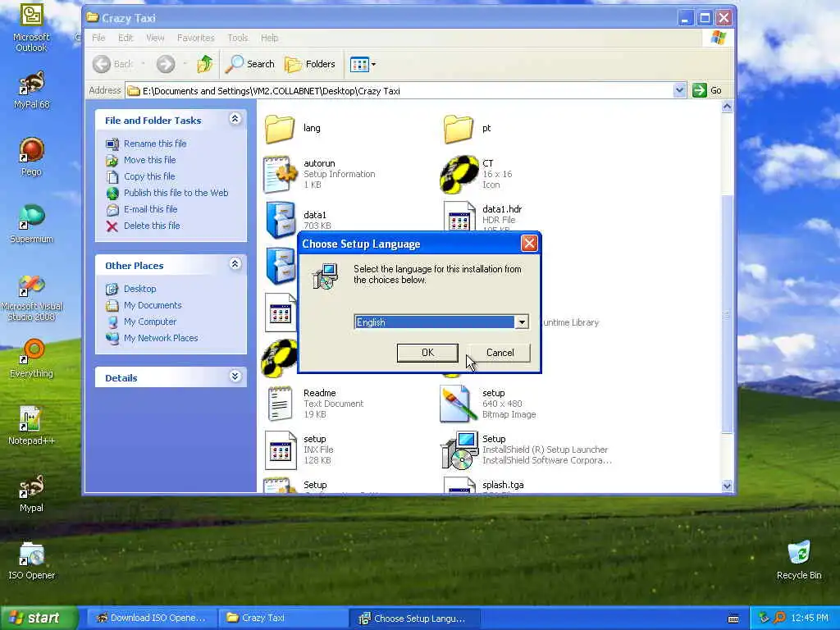The image size is (840, 630).
Task: Click Copy this file link
Action: click(x=149, y=176)
